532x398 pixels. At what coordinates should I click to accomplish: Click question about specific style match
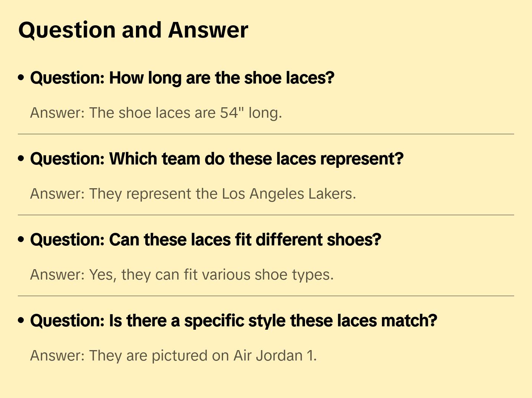(x=233, y=321)
